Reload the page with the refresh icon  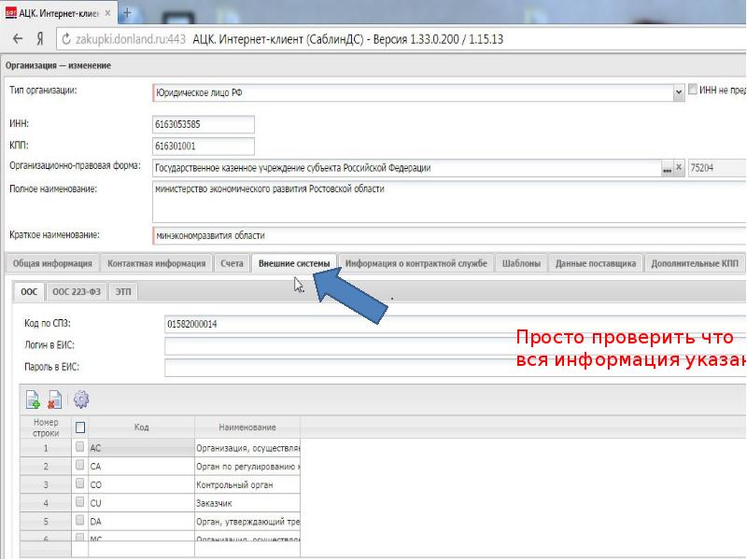click(66, 39)
